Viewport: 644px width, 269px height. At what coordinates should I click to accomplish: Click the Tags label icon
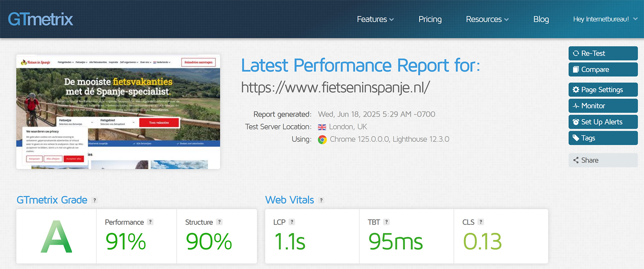click(x=576, y=138)
